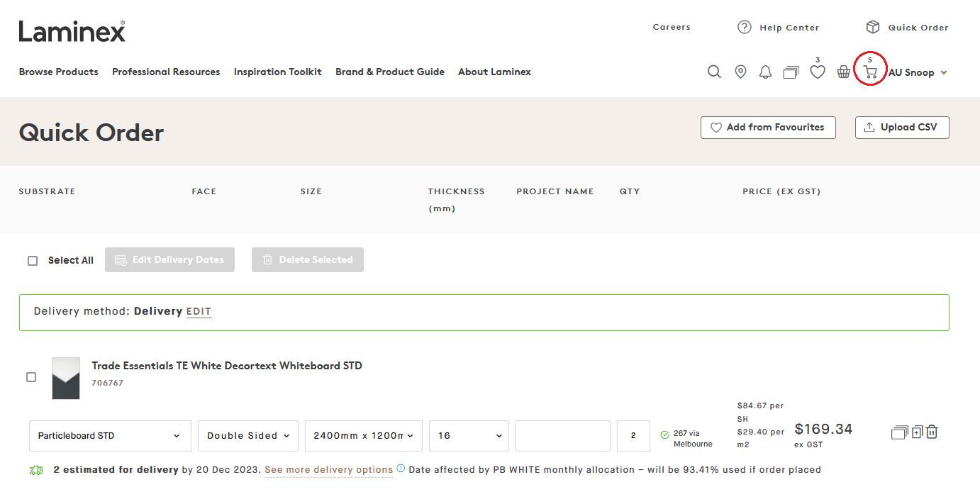Click the THICKNESS (mm) column header
Image resolution: width=980 pixels, height=499 pixels.
tap(457, 200)
